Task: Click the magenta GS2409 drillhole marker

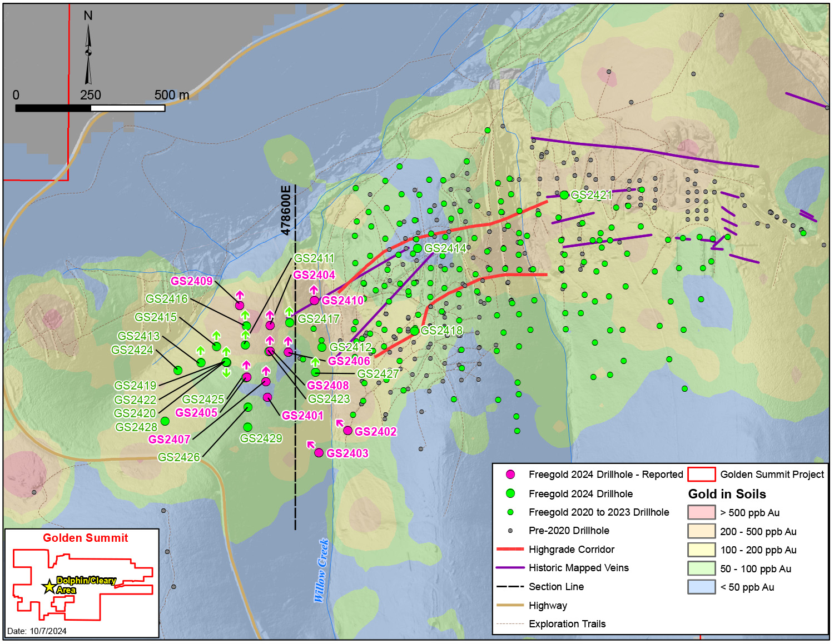Action: click(240, 306)
